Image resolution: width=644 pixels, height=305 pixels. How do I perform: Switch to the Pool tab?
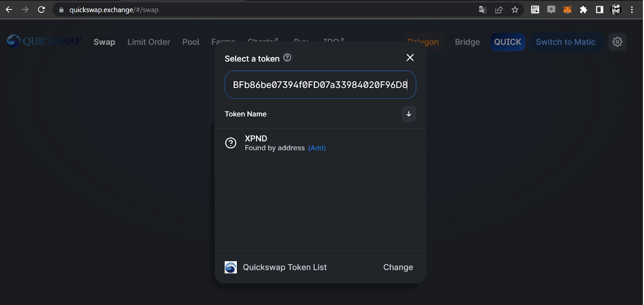[x=191, y=42]
